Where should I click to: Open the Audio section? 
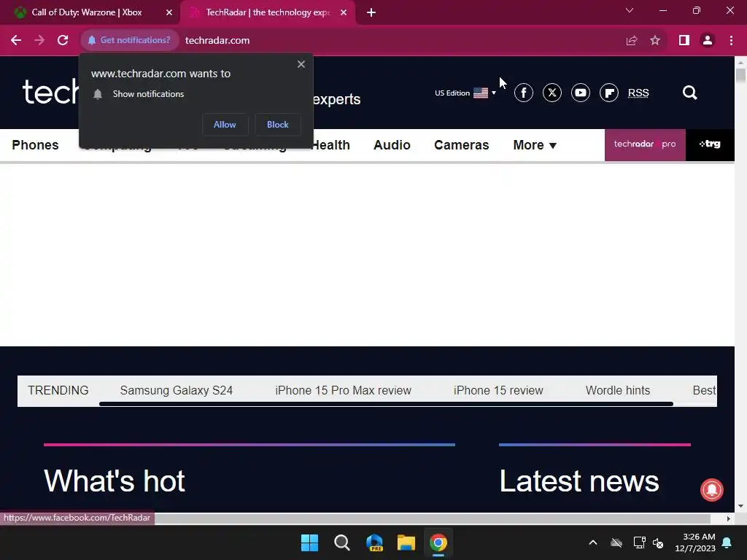(x=392, y=145)
